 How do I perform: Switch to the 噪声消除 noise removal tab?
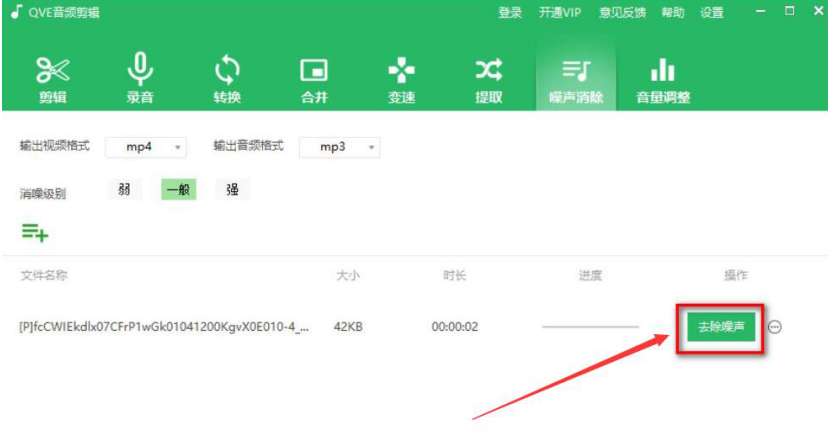pyautogui.click(x=576, y=78)
